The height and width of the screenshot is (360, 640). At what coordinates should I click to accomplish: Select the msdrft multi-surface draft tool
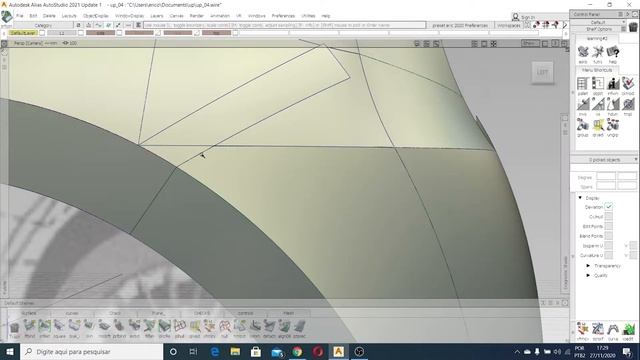(104, 328)
